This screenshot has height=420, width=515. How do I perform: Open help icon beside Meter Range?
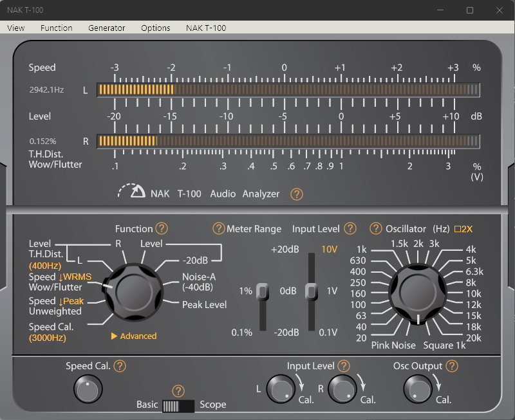[x=218, y=228]
